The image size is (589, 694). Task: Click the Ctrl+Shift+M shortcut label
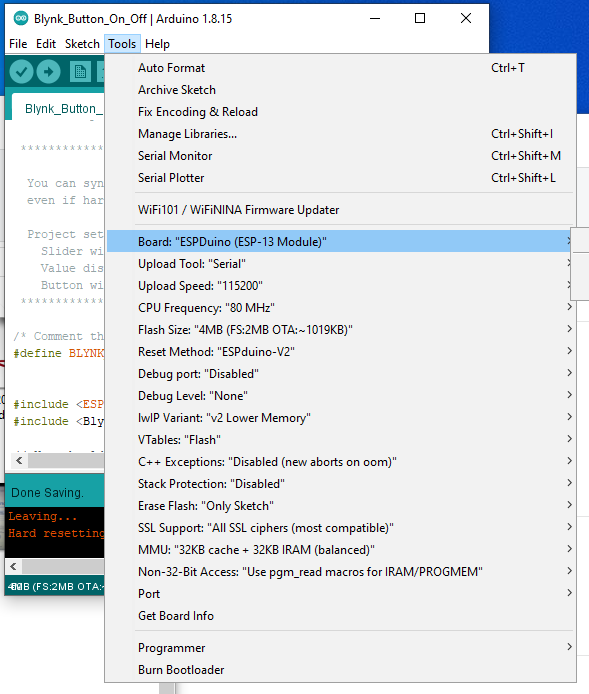pos(526,156)
